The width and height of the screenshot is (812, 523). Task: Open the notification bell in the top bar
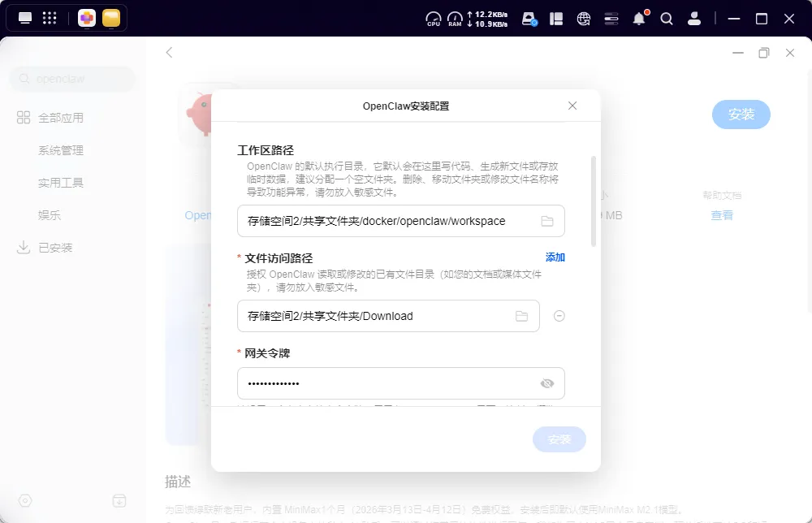(639, 19)
